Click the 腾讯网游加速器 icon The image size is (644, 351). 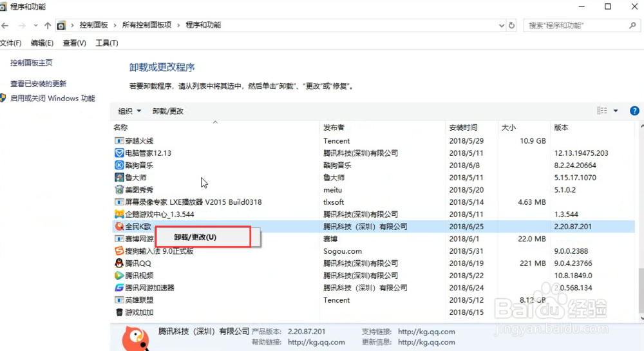[119, 288]
